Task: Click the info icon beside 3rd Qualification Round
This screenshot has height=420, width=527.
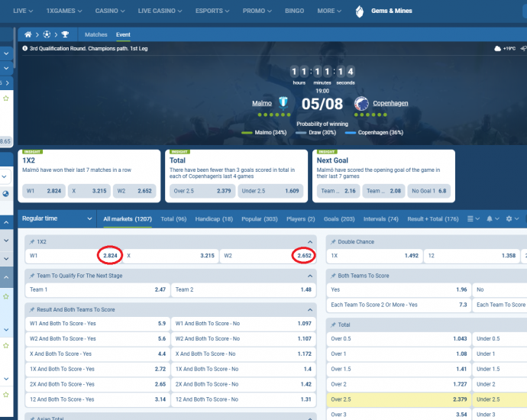Action: coord(25,48)
